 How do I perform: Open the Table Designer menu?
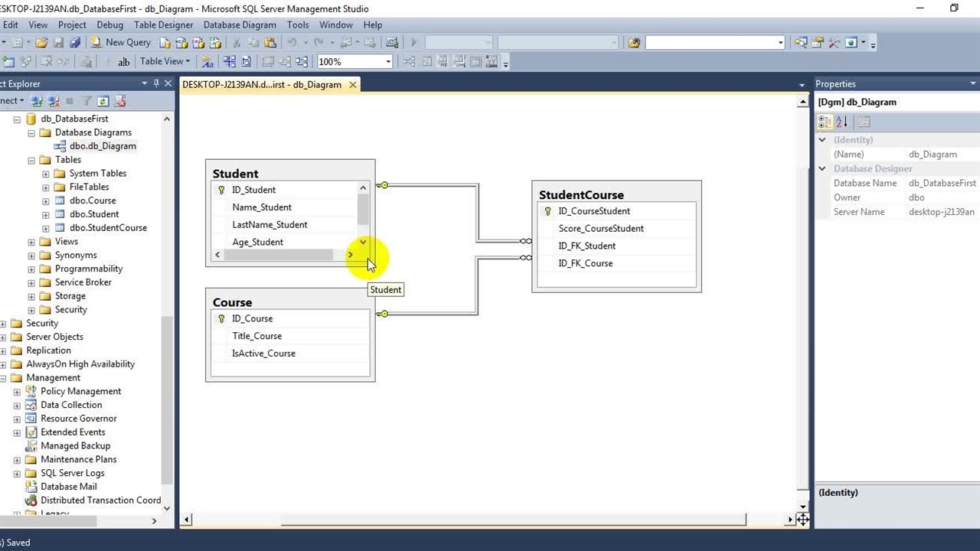[x=163, y=24]
